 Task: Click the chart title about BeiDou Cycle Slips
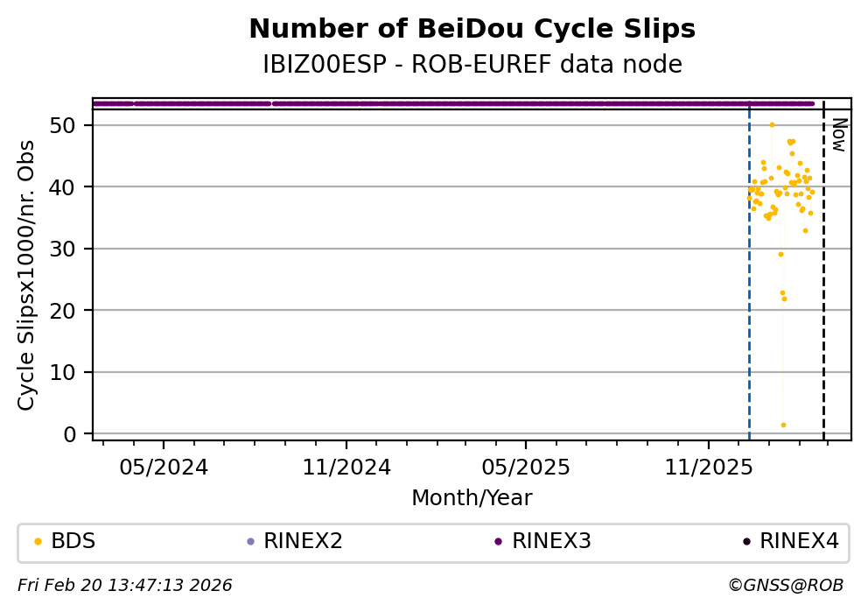(472, 30)
